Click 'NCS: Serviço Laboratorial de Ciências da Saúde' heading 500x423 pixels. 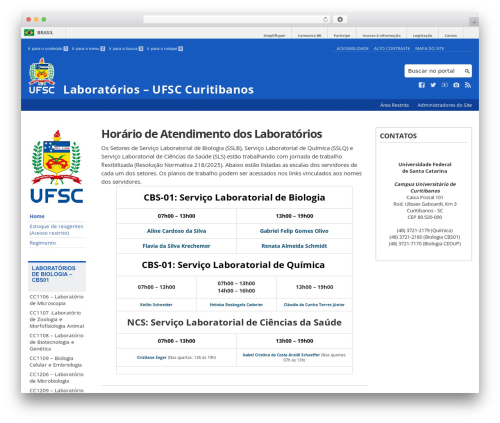[x=234, y=323]
